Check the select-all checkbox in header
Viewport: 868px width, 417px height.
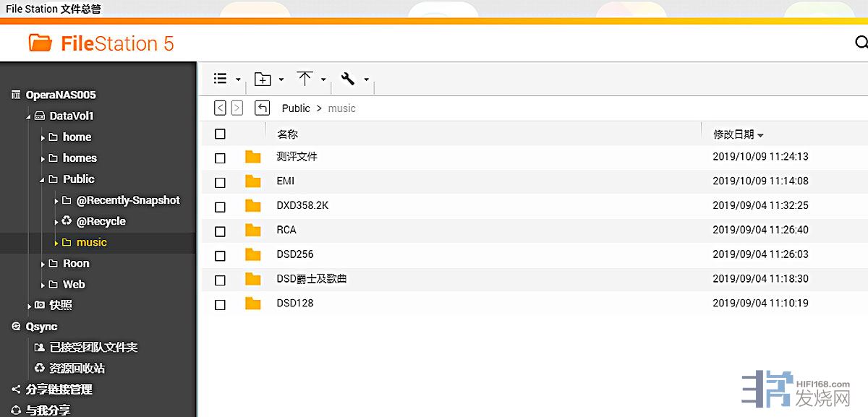tap(221, 134)
